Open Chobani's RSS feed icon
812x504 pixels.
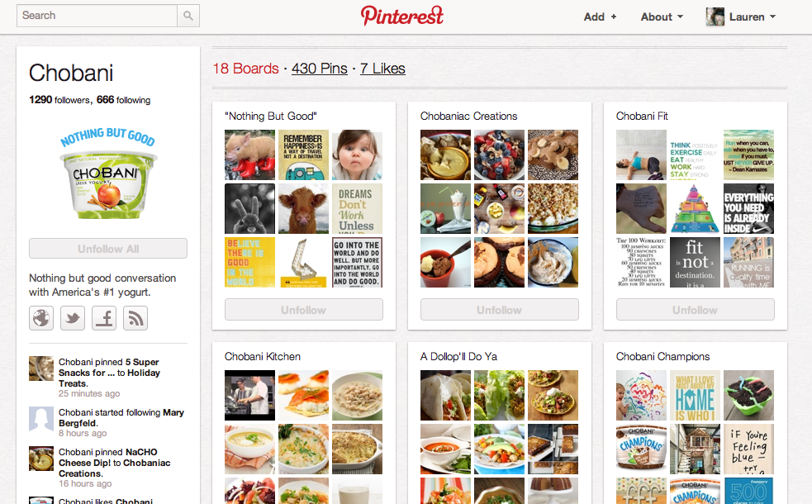coord(135,318)
